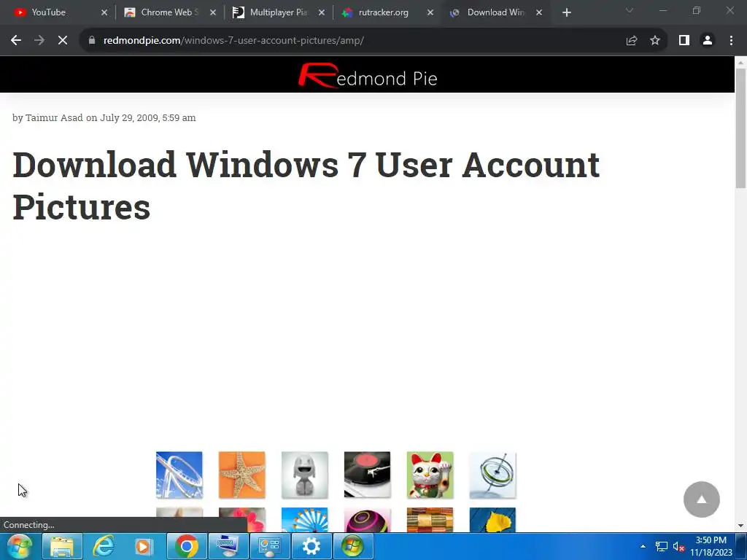Image resolution: width=747 pixels, height=560 pixels.
Task: Click the colorful ball account picture
Action: coord(368,519)
